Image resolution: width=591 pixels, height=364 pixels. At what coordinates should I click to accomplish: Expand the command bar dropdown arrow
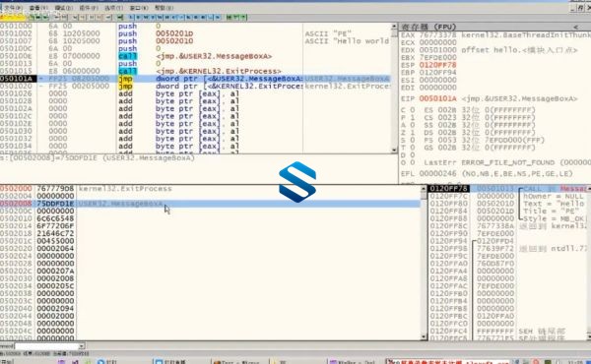coord(82,346)
